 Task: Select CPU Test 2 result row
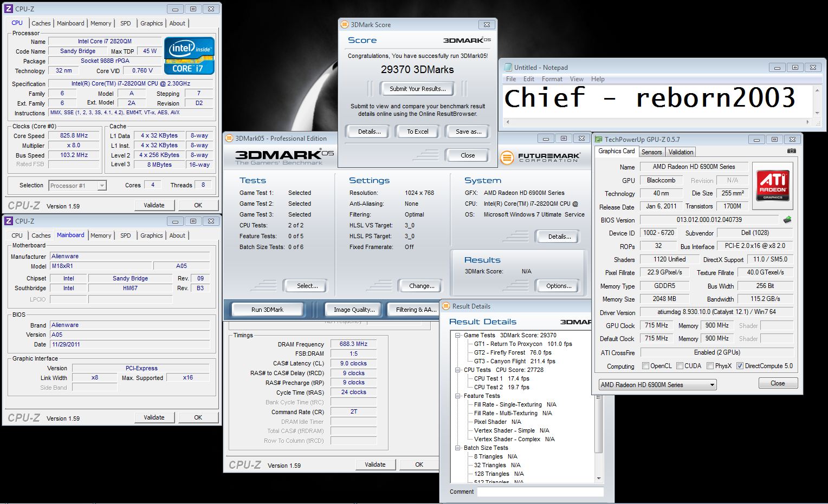[501, 387]
